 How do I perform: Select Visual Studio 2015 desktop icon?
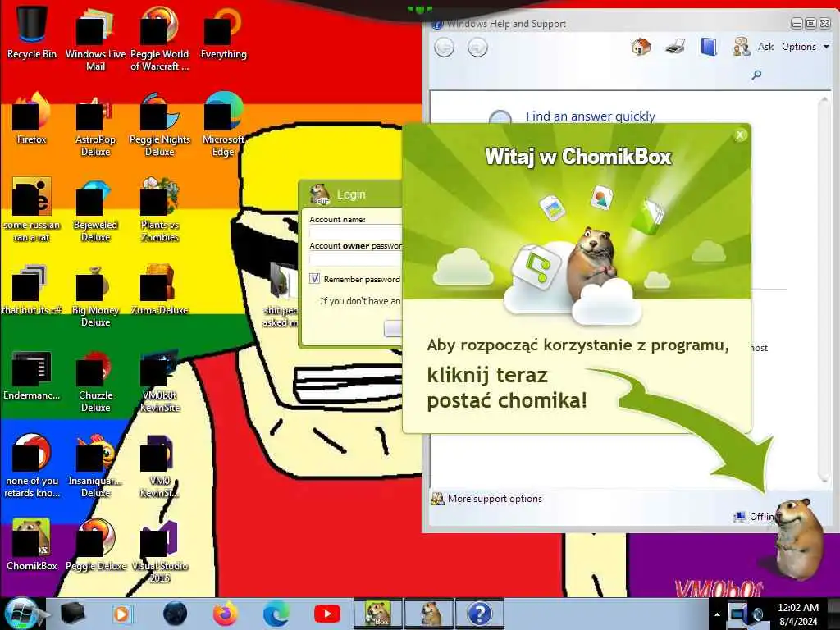[x=160, y=550]
